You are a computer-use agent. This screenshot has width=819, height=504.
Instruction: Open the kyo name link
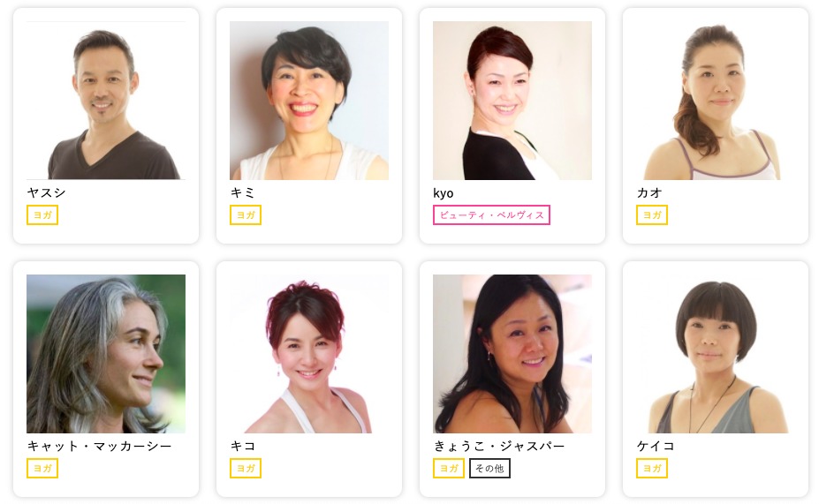tap(443, 193)
